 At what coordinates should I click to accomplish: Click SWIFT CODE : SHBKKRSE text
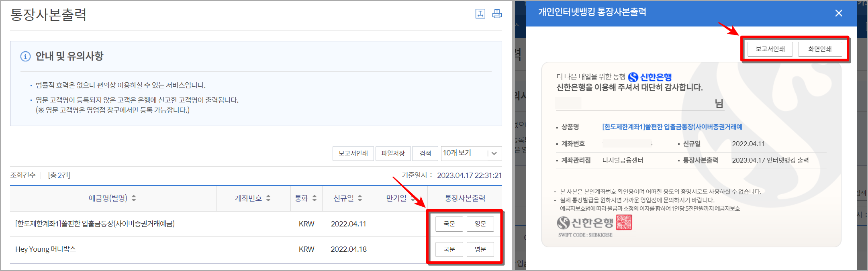coord(585,235)
